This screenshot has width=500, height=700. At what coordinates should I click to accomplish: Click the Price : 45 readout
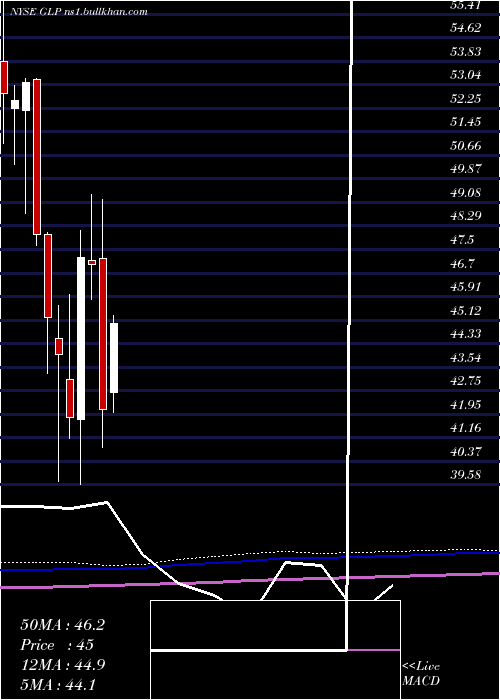click(x=57, y=645)
